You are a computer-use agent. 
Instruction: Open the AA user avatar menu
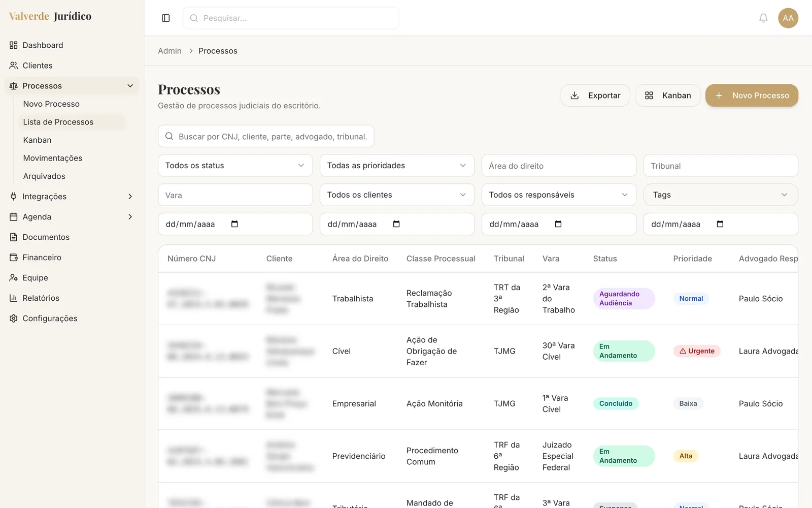pyautogui.click(x=788, y=18)
